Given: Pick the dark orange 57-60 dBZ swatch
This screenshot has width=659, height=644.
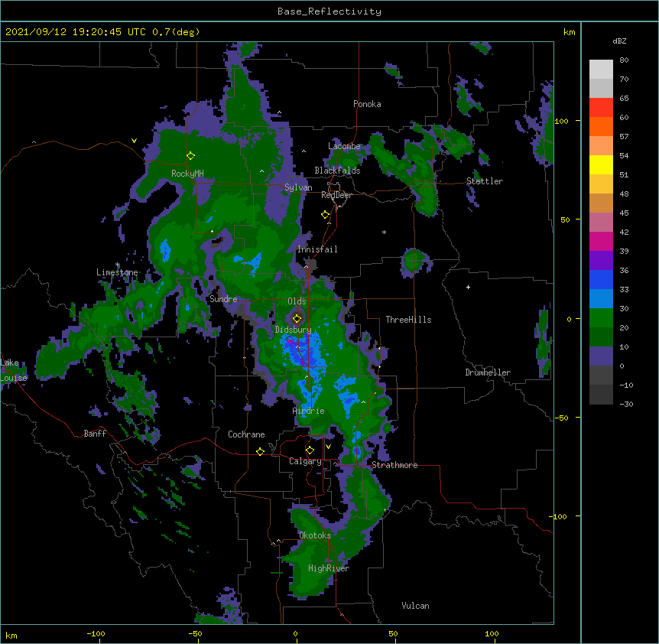Looking at the screenshot, I should 601,126.
